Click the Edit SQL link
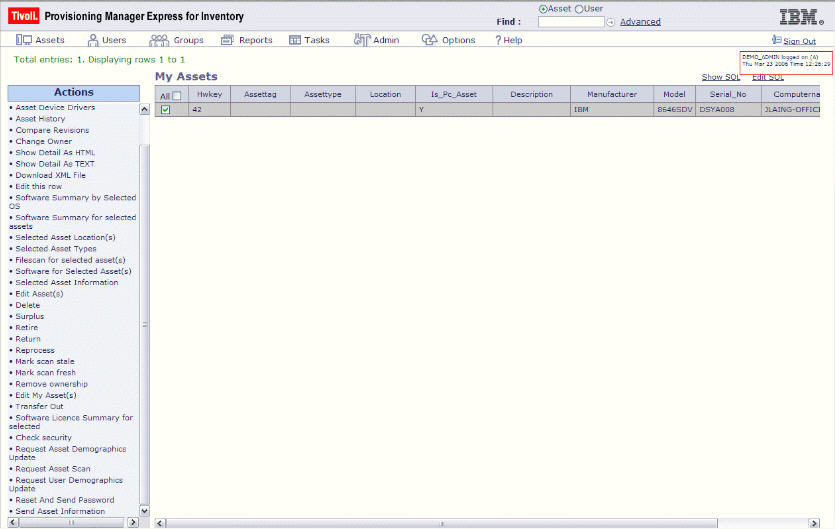835x529 pixels. (x=768, y=77)
